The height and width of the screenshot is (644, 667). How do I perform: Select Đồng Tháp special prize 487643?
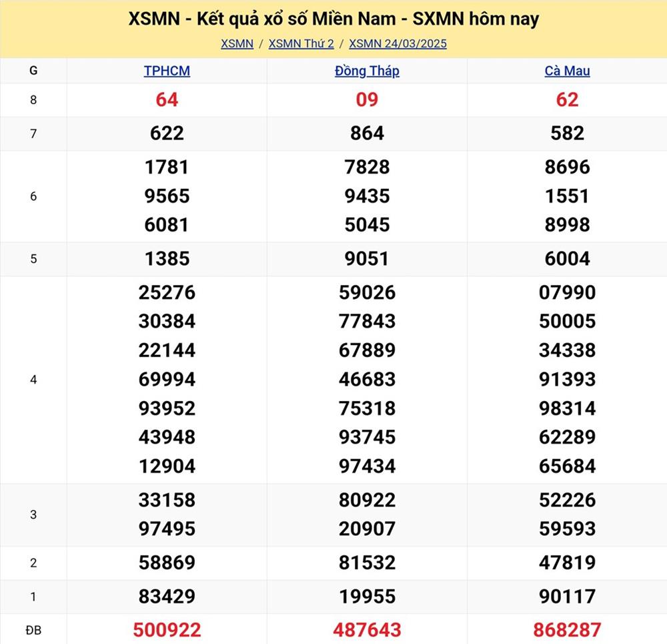pos(367,629)
